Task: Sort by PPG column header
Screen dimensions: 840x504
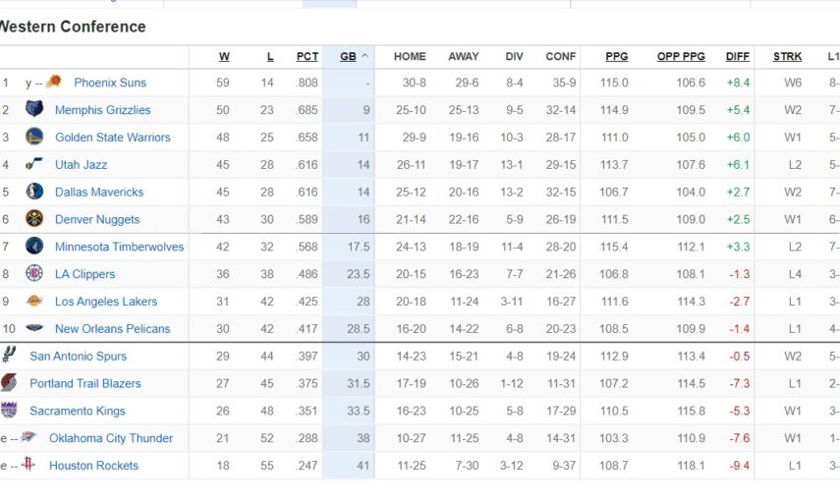Action: 616,57
